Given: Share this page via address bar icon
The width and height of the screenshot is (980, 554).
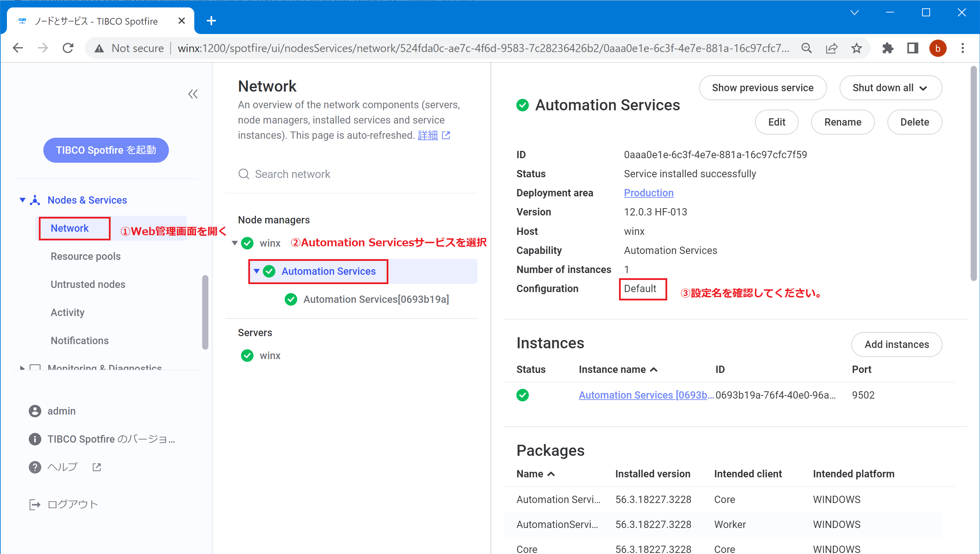Looking at the screenshot, I should 832,48.
